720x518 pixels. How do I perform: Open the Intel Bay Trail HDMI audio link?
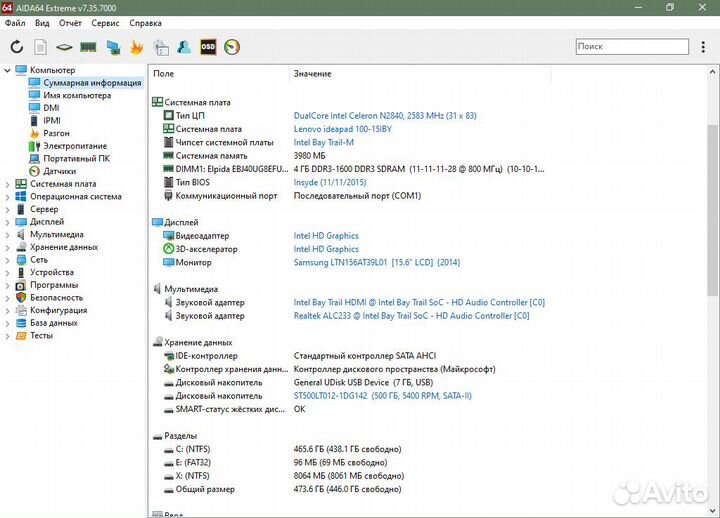419,303
